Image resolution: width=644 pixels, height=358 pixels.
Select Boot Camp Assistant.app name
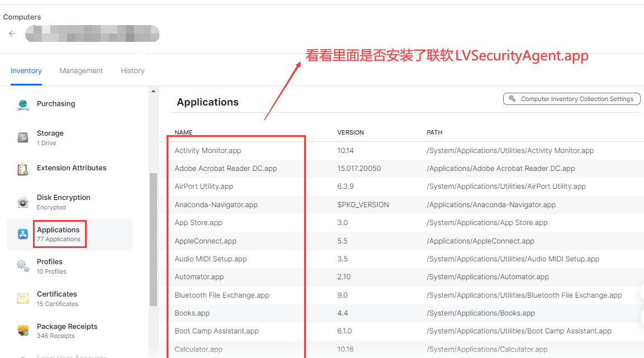(216, 331)
